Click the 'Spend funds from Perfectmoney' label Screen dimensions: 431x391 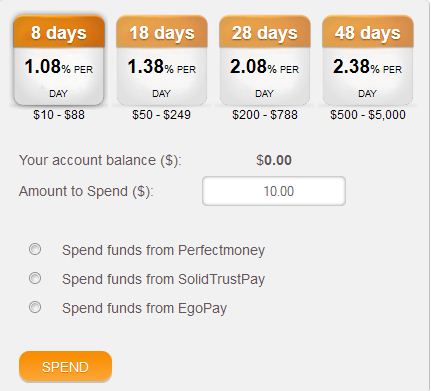[163, 250]
